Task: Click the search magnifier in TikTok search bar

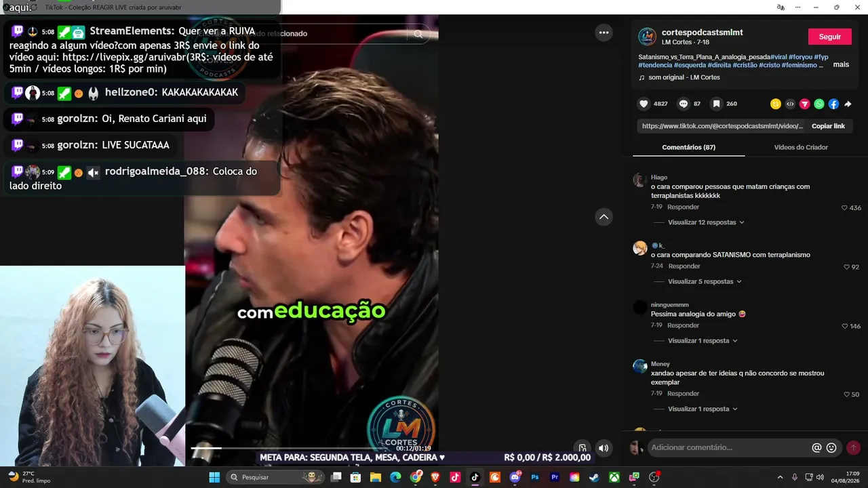Action: pyautogui.click(x=418, y=34)
